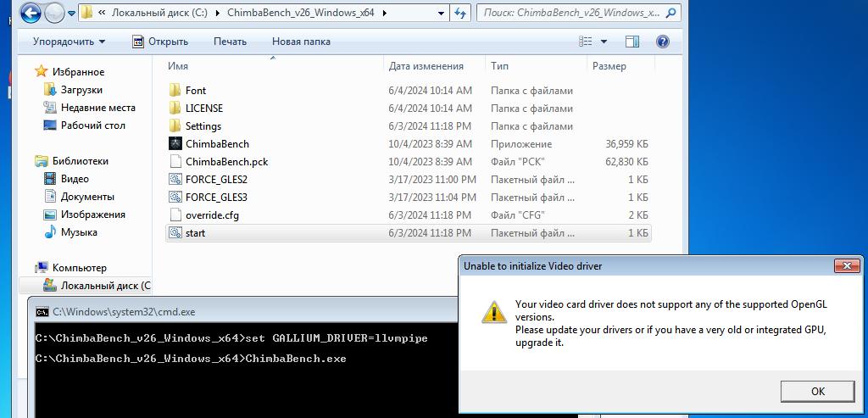Select FORCE_GLES2 batch file icon
Viewport: 868px width, 418px height.
[175, 179]
